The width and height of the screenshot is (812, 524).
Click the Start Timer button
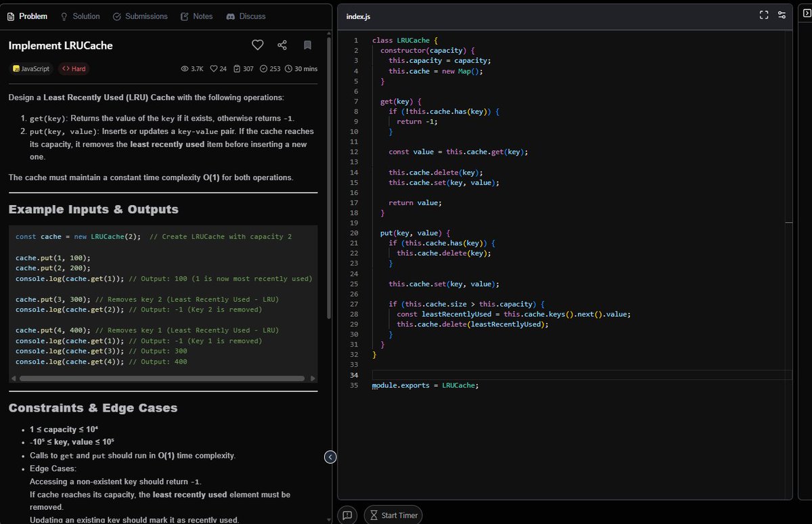click(393, 515)
